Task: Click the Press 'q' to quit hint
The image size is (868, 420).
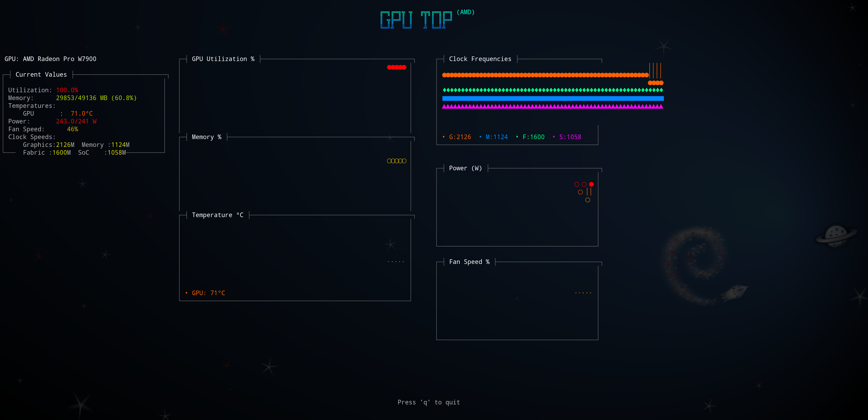Action: (x=429, y=402)
